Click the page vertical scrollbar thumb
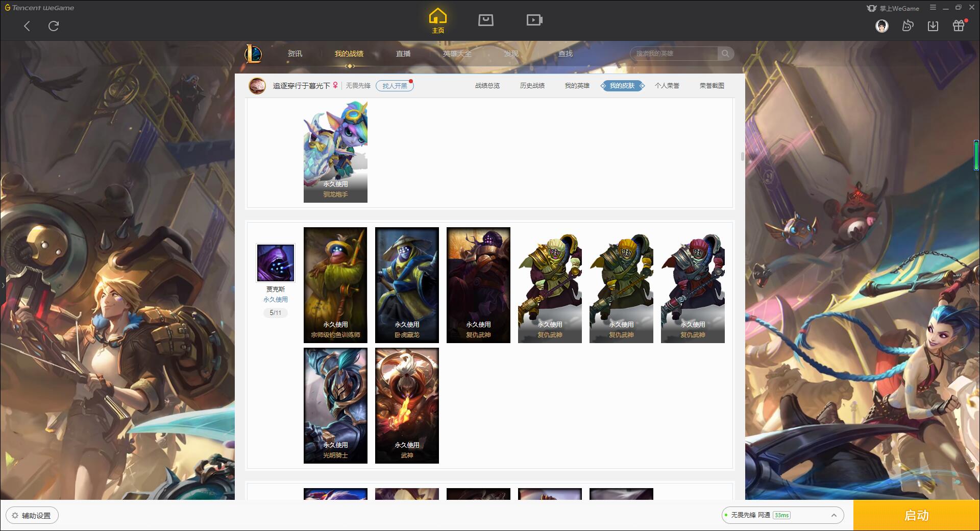 743,156
